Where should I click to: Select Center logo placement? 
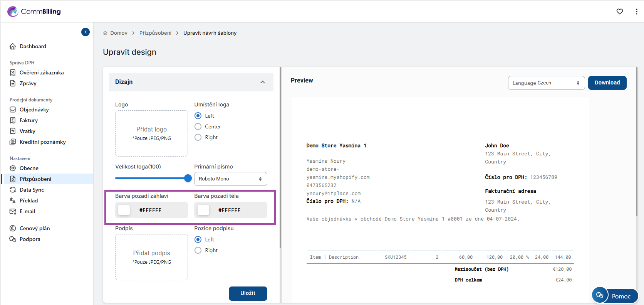[198, 126]
